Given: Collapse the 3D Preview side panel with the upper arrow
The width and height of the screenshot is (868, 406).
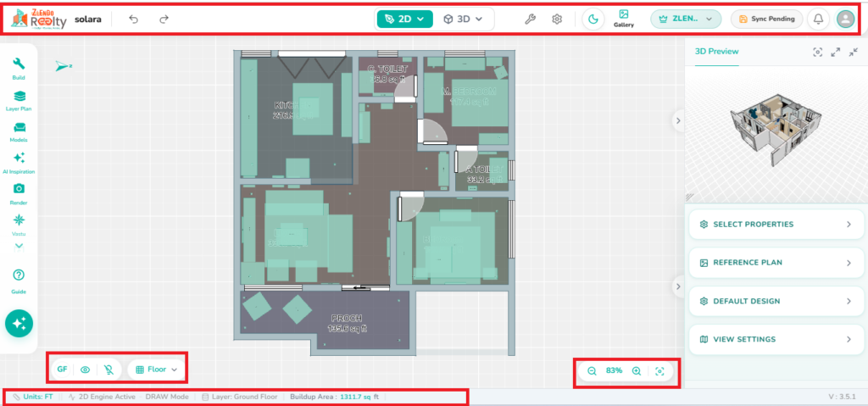Looking at the screenshot, I should pos(679,120).
